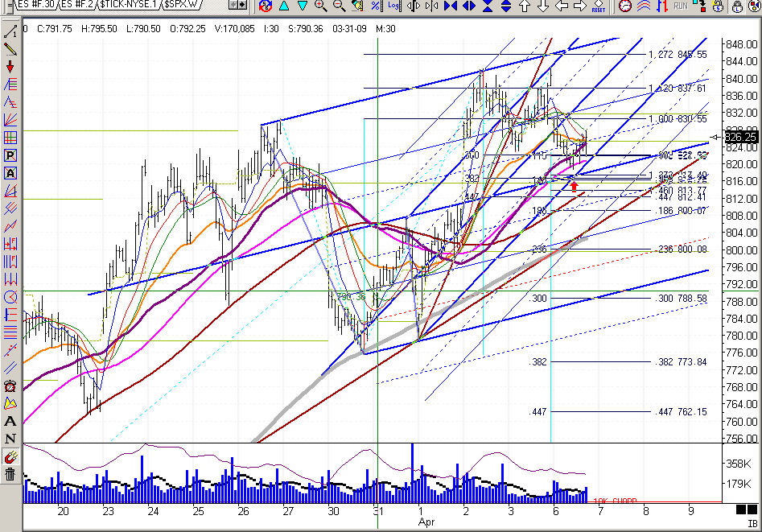
Task: Click the cyan up triangle icon
Action: click(x=284, y=6)
